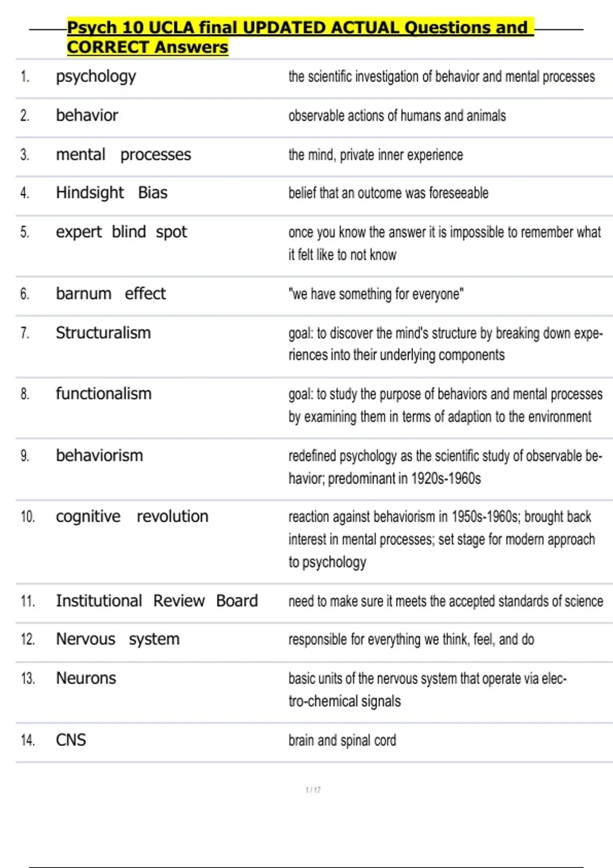Select the 'behaviorism' term in row 9

pos(100,455)
